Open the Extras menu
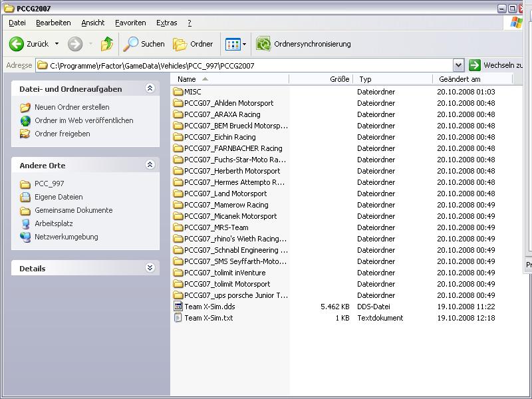This screenshot has height=399, width=532. point(167,23)
